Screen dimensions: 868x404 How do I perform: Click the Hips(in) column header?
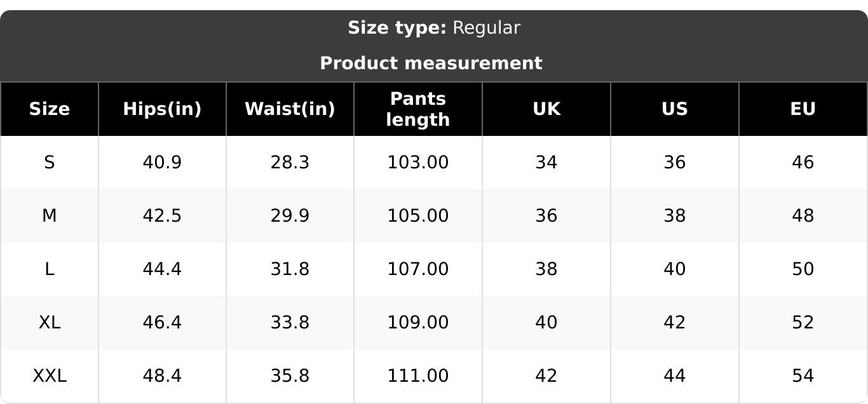[x=162, y=109]
